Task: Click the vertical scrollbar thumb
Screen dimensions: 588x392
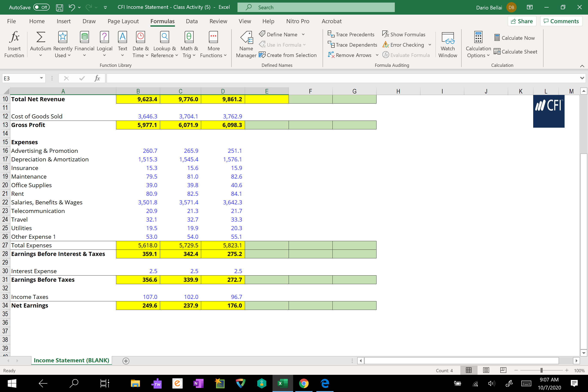Action: (x=583, y=251)
